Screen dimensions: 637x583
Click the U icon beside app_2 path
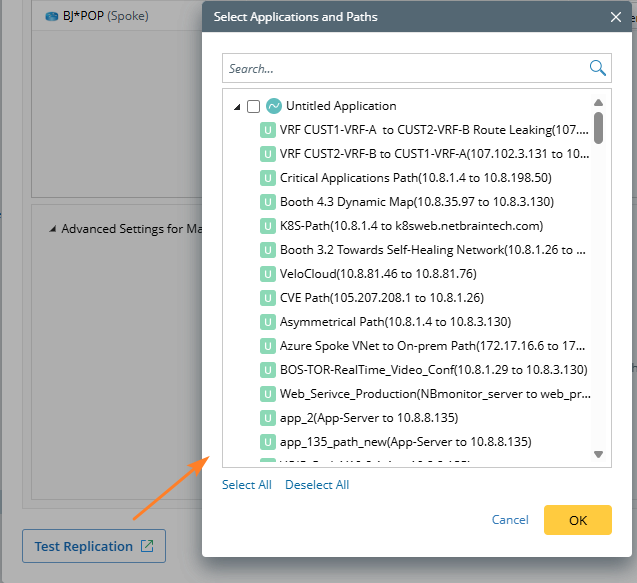267,418
